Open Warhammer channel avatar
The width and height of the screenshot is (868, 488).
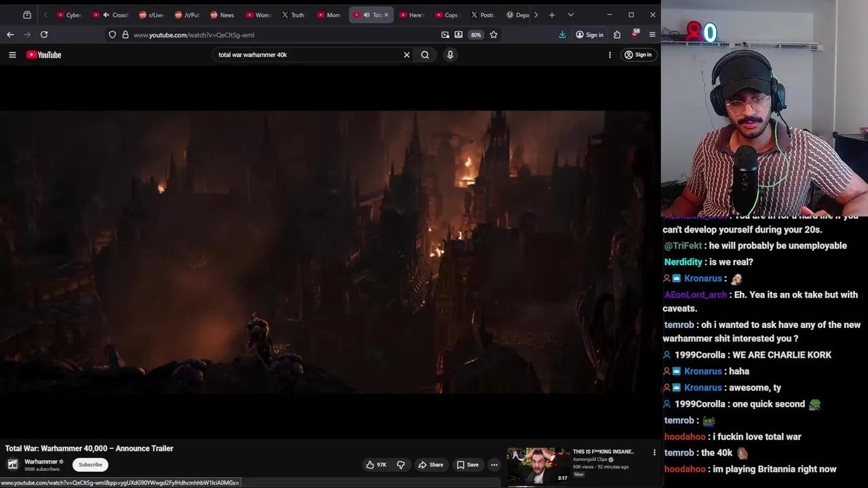point(13,464)
